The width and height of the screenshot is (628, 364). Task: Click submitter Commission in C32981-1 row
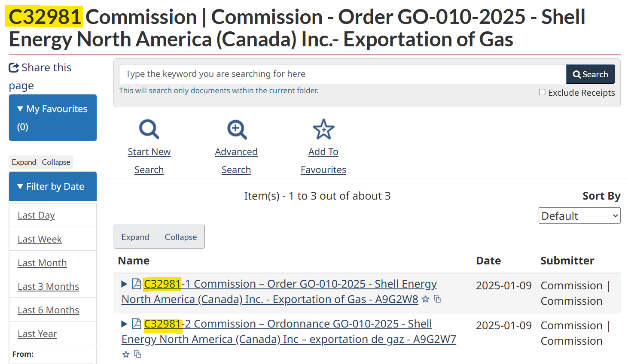[x=575, y=293]
